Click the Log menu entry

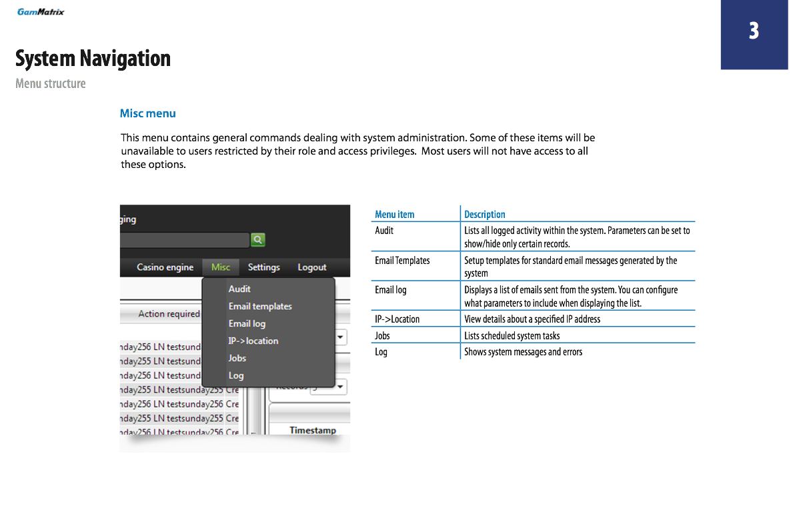(236, 375)
